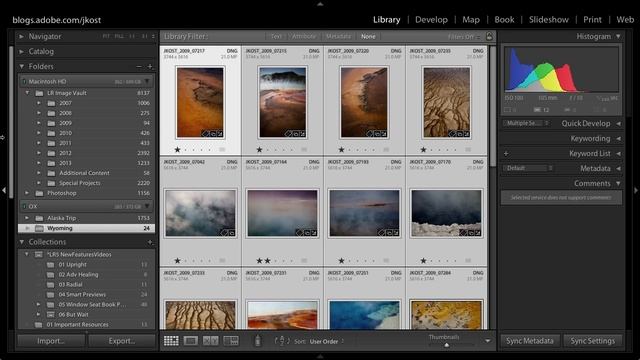Switch to the Print module

tap(592, 20)
